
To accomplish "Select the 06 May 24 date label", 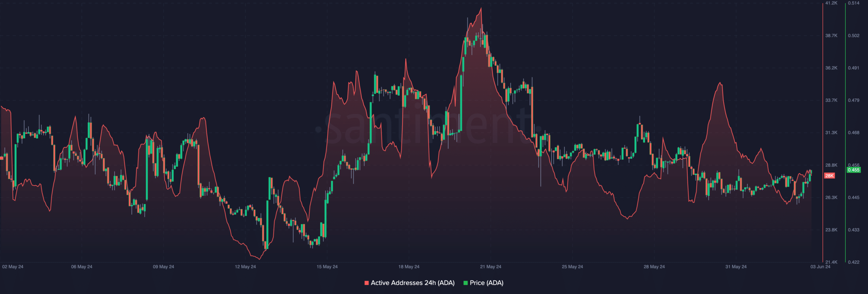I will click(82, 267).
